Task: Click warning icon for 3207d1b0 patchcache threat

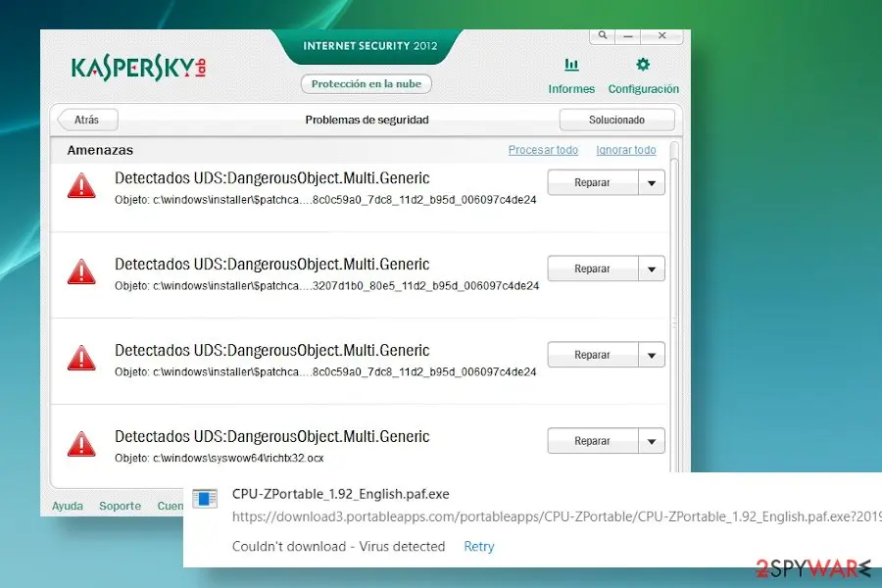Action: point(81,271)
